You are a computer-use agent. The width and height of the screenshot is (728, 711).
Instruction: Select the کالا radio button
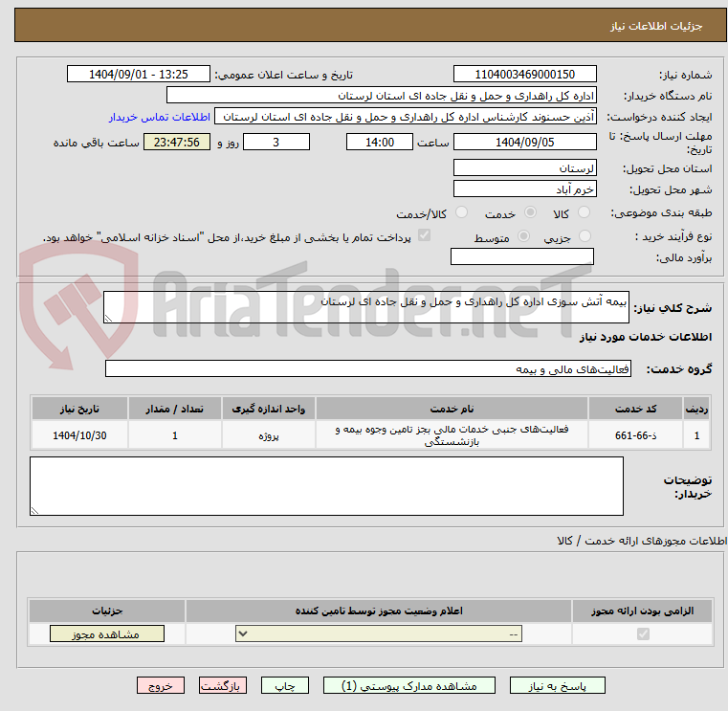tap(585, 212)
